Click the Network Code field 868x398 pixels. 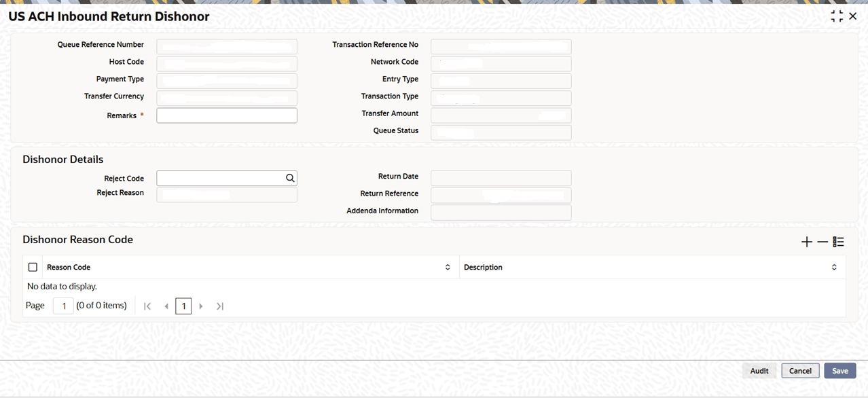tap(501, 64)
